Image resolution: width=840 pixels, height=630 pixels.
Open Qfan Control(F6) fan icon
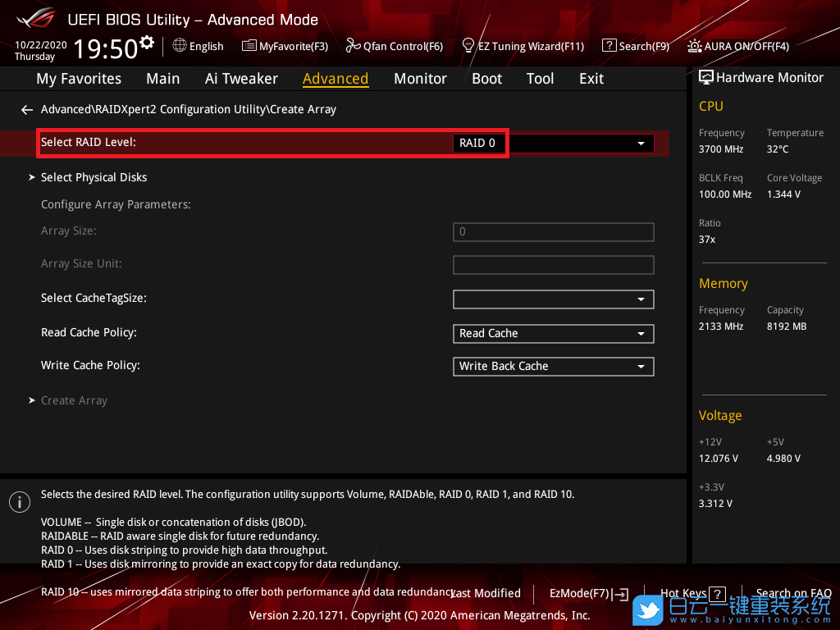coord(353,46)
